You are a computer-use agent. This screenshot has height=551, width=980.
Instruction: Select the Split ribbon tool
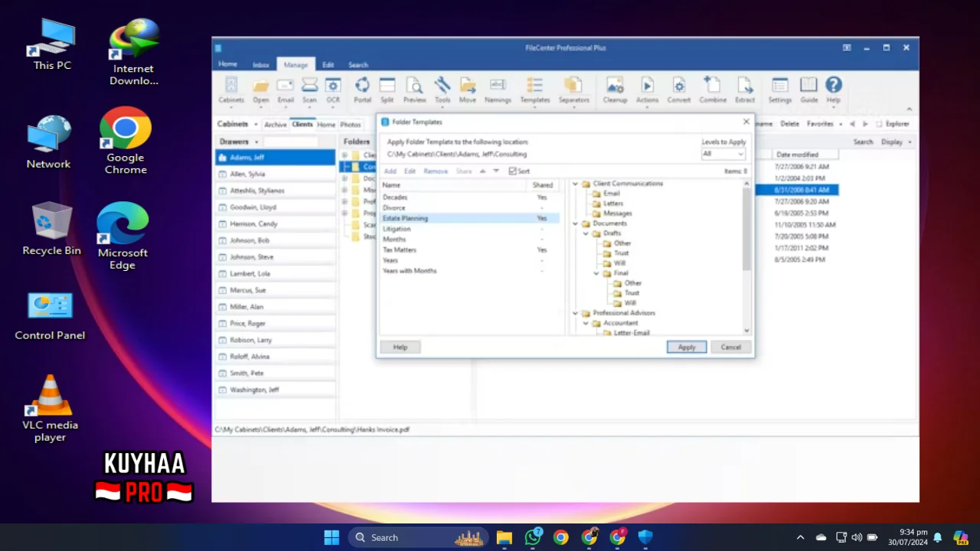click(387, 90)
